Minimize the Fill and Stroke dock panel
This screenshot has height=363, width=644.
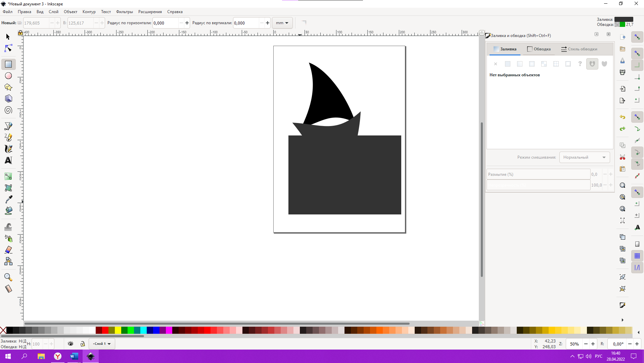(596, 34)
